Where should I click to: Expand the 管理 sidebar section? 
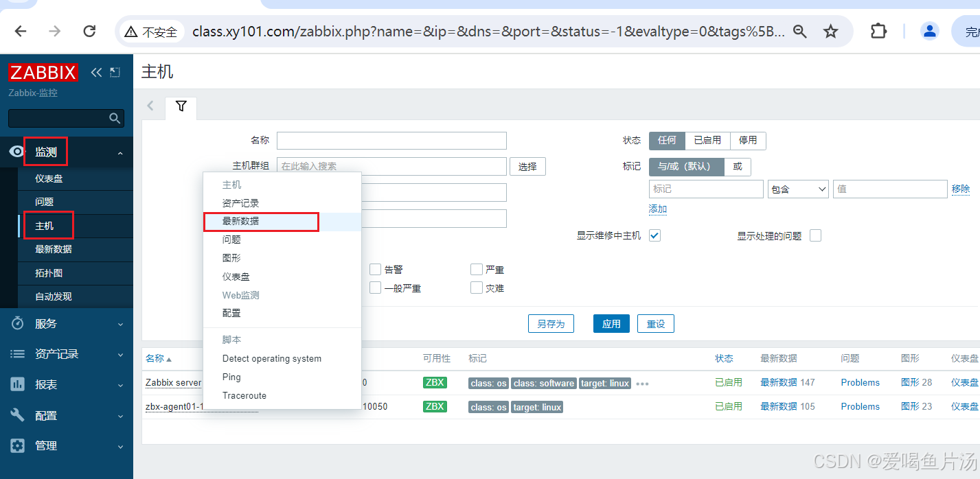tap(120, 446)
